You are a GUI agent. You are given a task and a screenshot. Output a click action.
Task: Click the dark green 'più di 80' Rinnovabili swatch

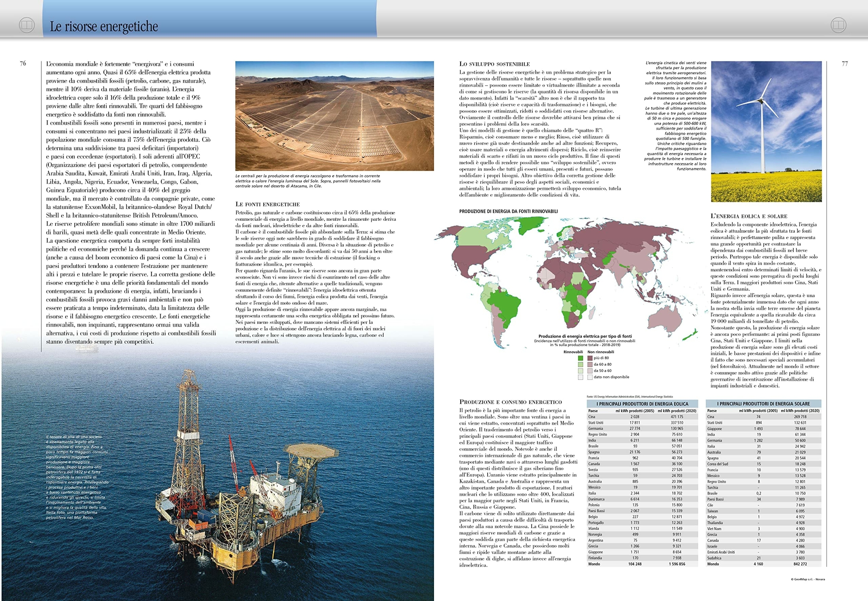click(581, 358)
